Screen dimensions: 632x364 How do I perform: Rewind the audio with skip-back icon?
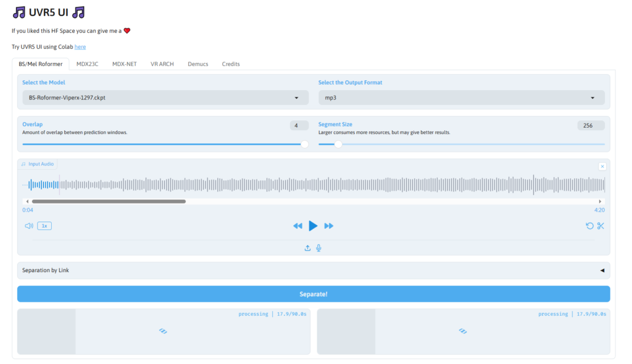coord(297,226)
